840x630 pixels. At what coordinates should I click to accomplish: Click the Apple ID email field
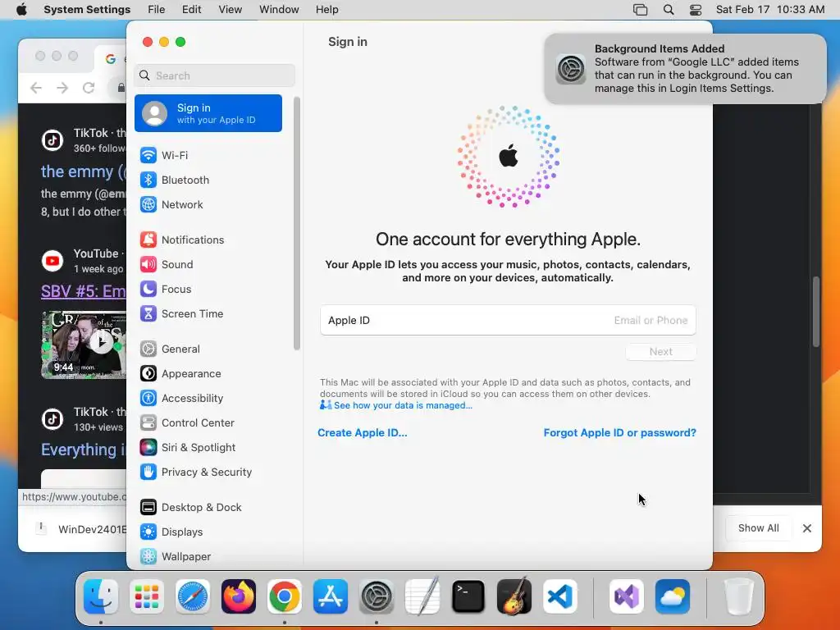pos(508,321)
